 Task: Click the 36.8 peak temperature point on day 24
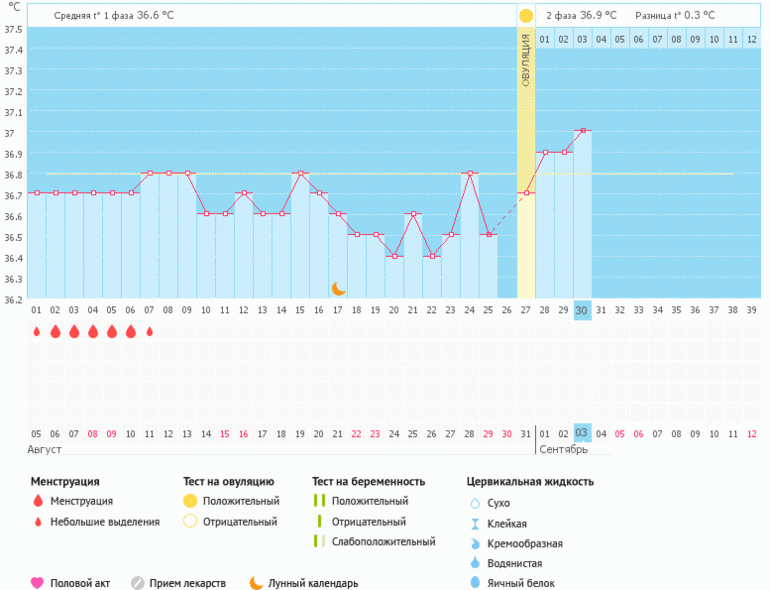[x=469, y=173]
